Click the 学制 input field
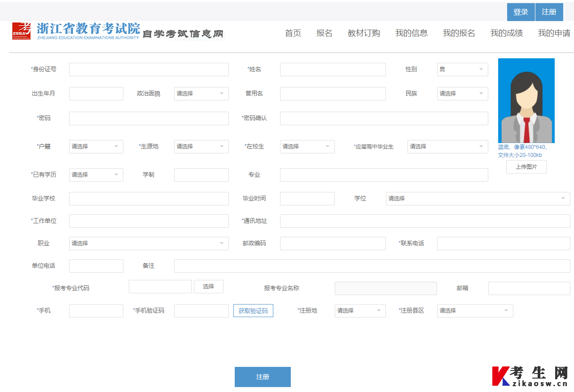Viewport: 574px width, 392px height. click(x=202, y=175)
